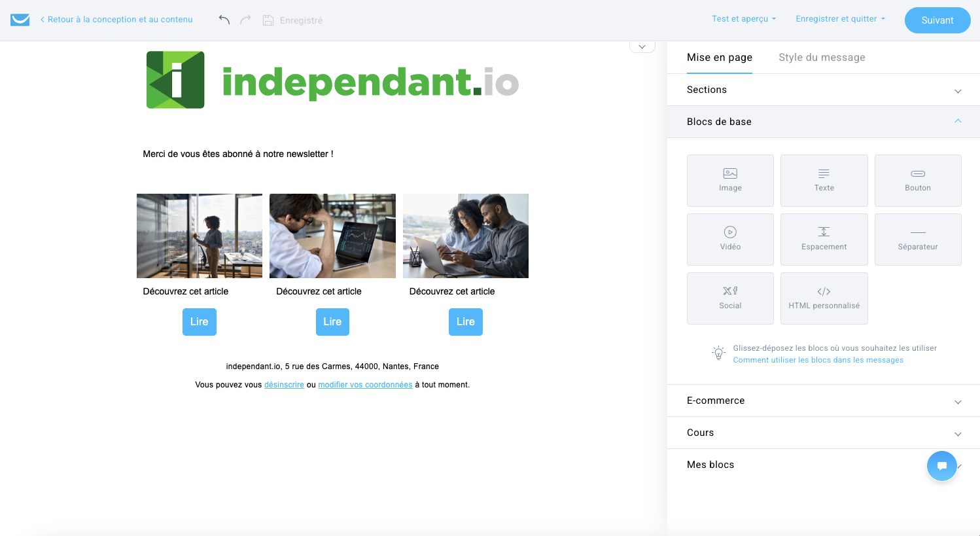Select the footer address text

(332, 366)
